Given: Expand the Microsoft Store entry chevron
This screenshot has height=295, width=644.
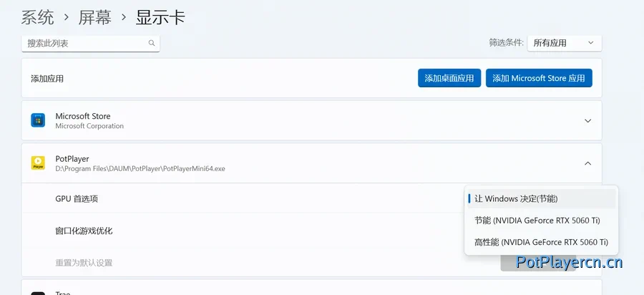Looking at the screenshot, I should click(587, 121).
